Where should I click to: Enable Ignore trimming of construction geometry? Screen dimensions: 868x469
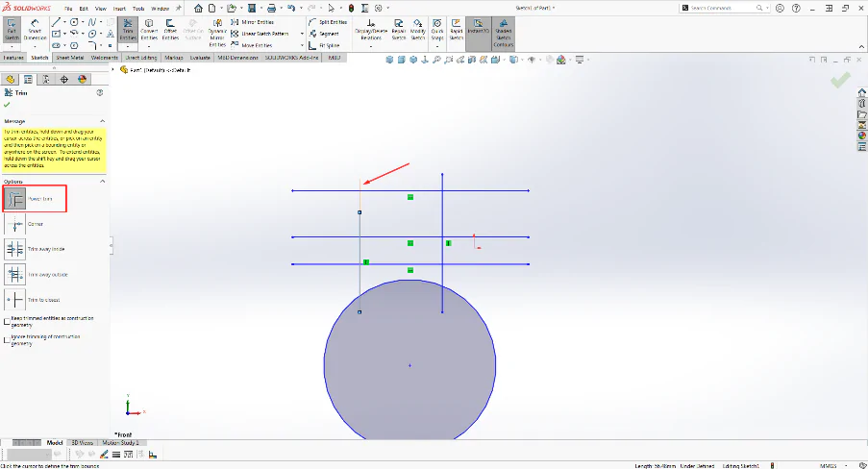pos(7,339)
